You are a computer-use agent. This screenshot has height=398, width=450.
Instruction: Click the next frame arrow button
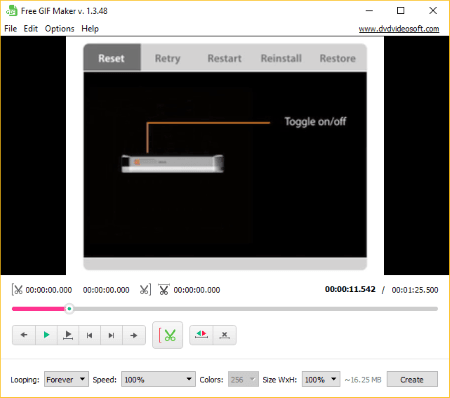click(x=134, y=335)
